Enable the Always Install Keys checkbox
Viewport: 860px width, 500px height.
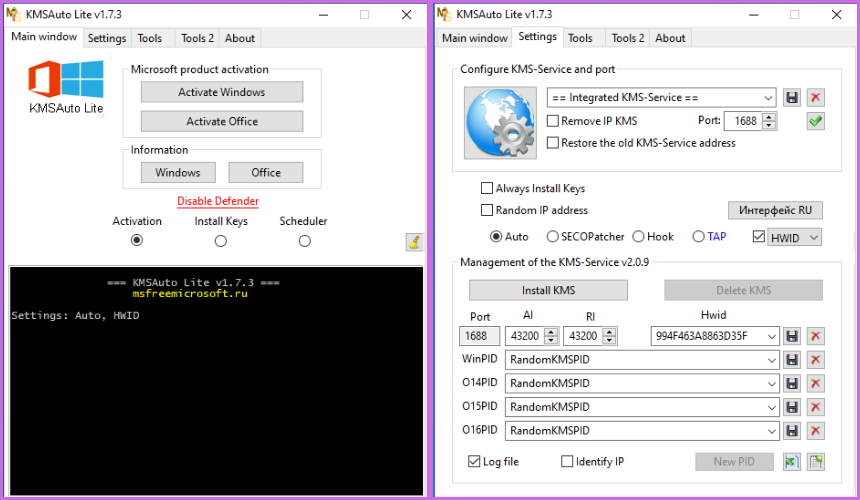[487, 188]
